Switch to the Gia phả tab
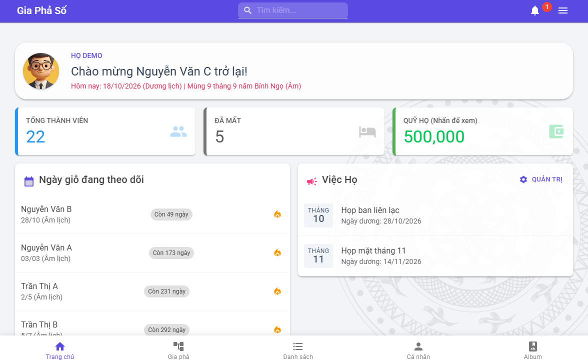This screenshot has width=588, height=364. click(178, 350)
